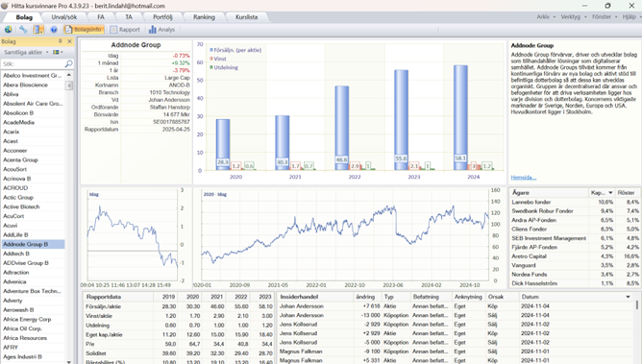
Task: Click the Lannebo fonder owner row
Action: point(575,202)
